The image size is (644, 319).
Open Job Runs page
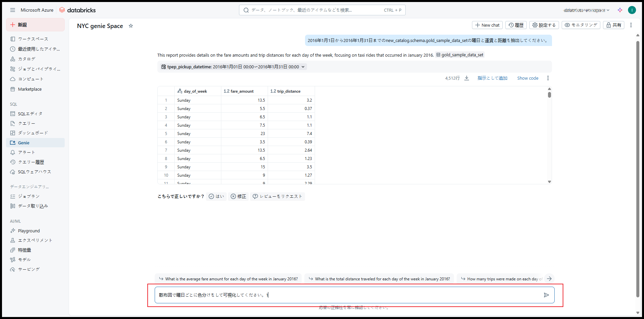click(x=35, y=196)
